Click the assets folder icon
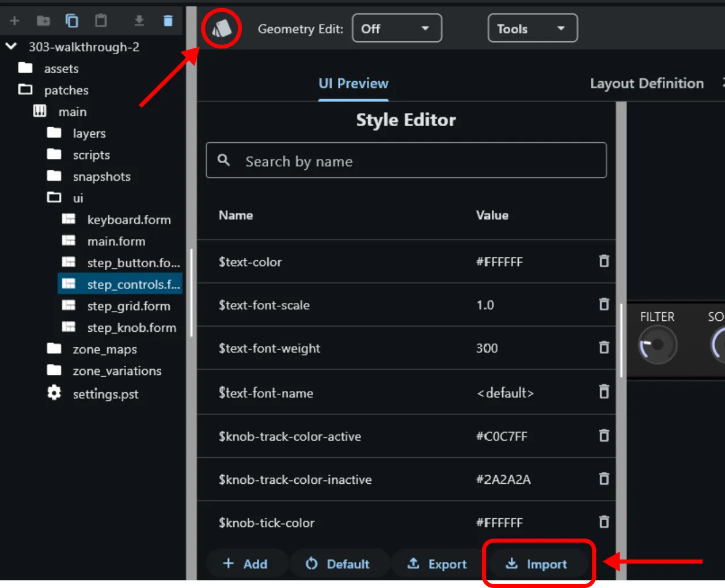725x588 pixels. tap(25, 68)
